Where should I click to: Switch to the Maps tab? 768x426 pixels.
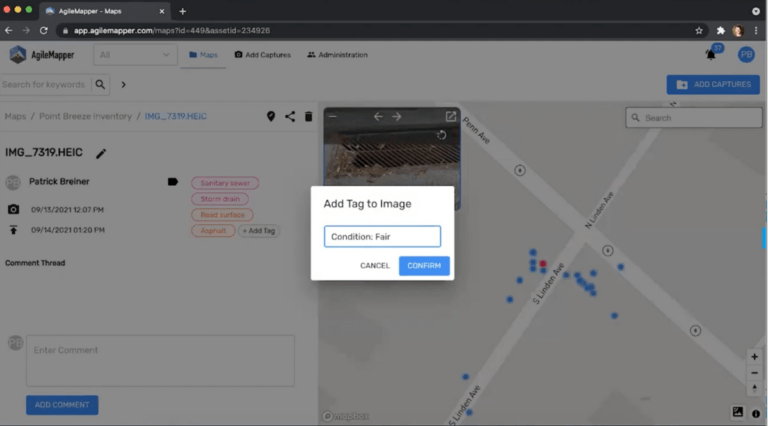203,55
